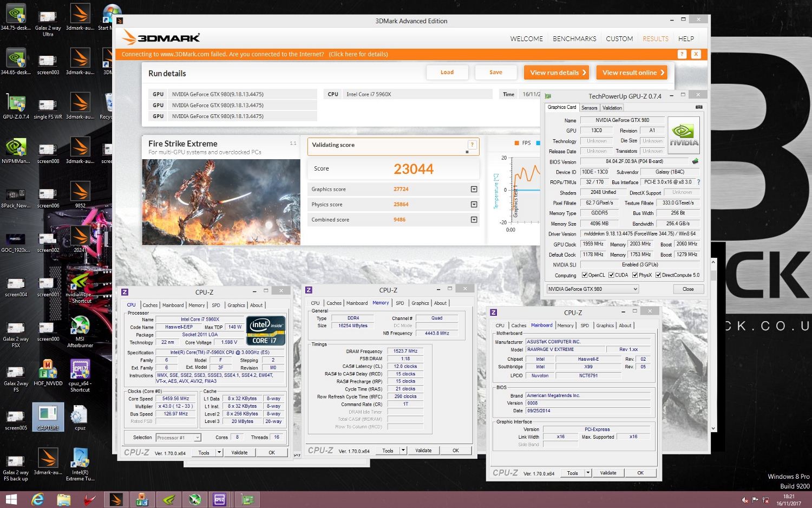
Task: Open the GPU selection dropdown in GPU-Z
Action: point(593,289)
